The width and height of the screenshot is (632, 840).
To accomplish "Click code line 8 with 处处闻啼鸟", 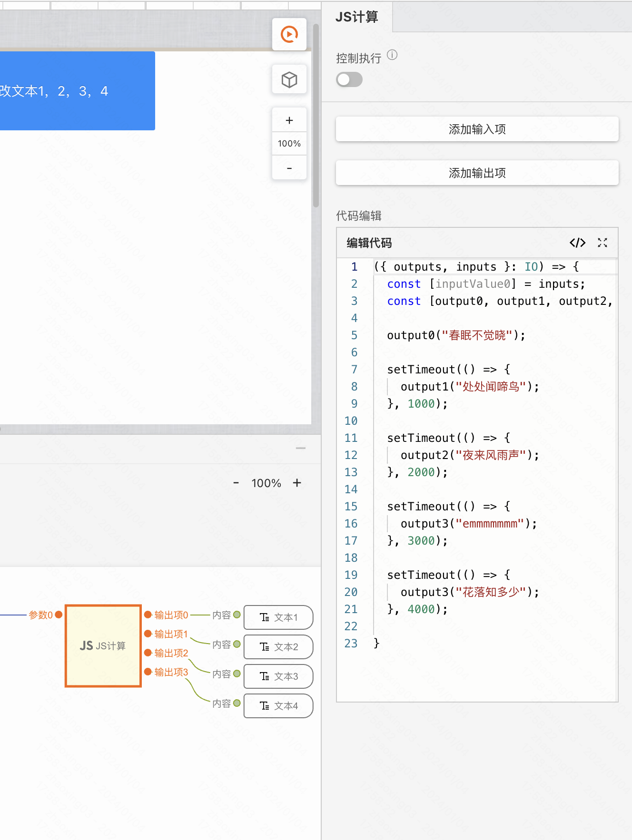I will [x=470, y=387].
